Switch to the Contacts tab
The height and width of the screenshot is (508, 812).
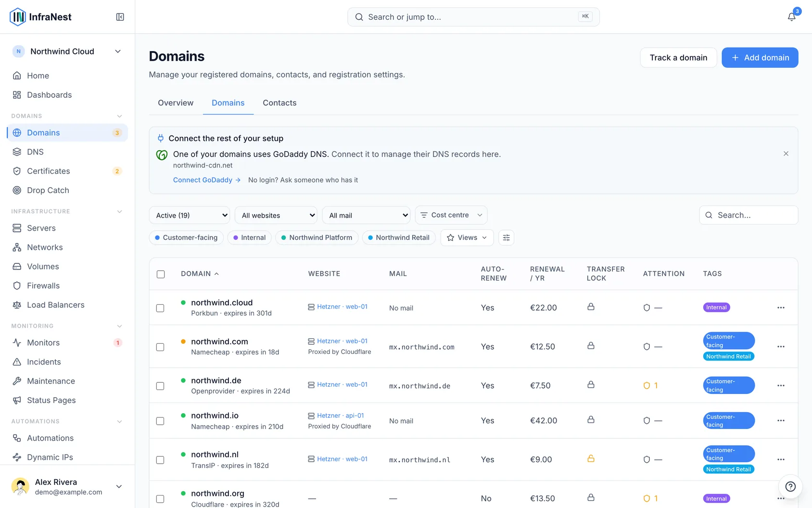point(279,103)
